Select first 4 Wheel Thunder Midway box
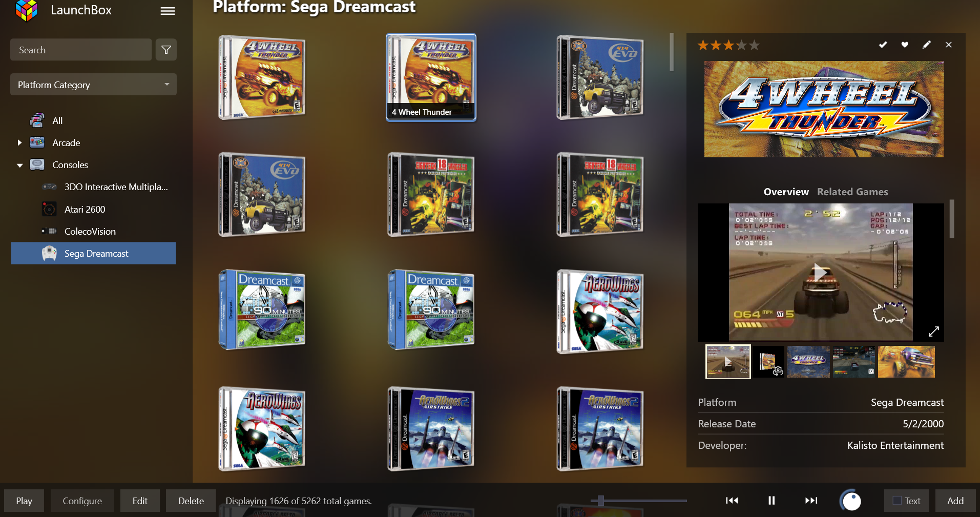The width and height of the screenshot is (980, 517). (x=262, y=77)
